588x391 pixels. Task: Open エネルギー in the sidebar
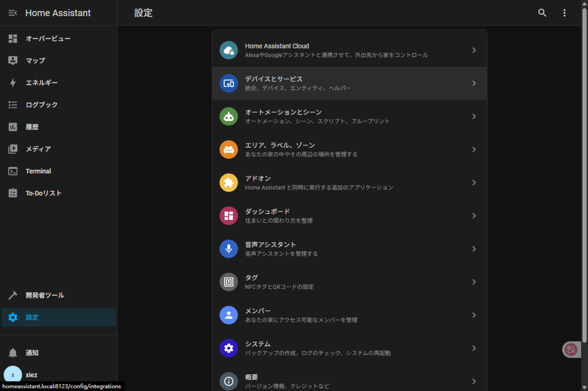coord(59,83)
